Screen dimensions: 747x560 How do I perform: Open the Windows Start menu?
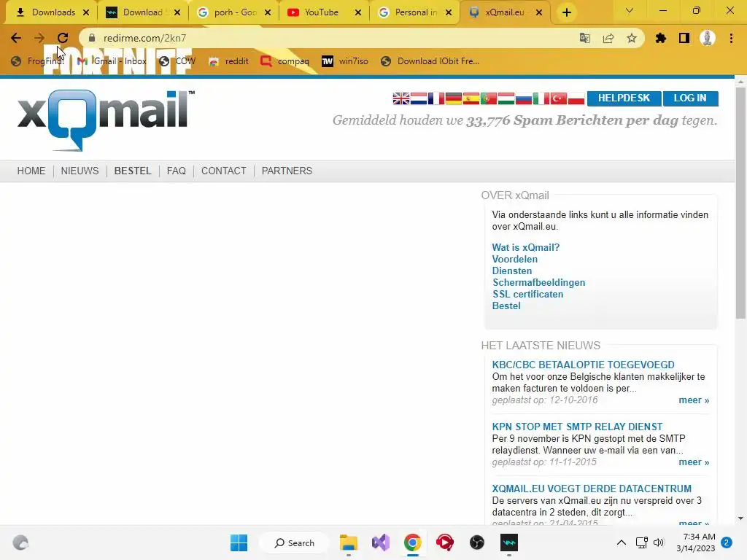[x=239, y=542]
